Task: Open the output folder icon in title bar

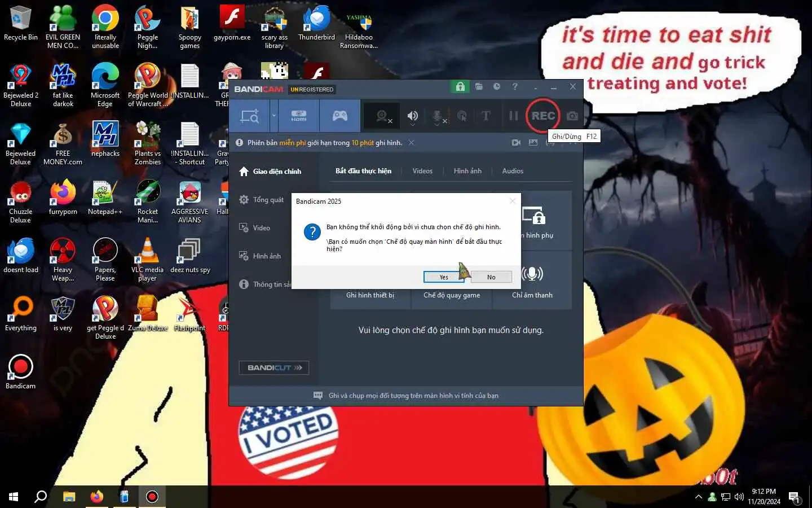Action: [x=479, y=86]
